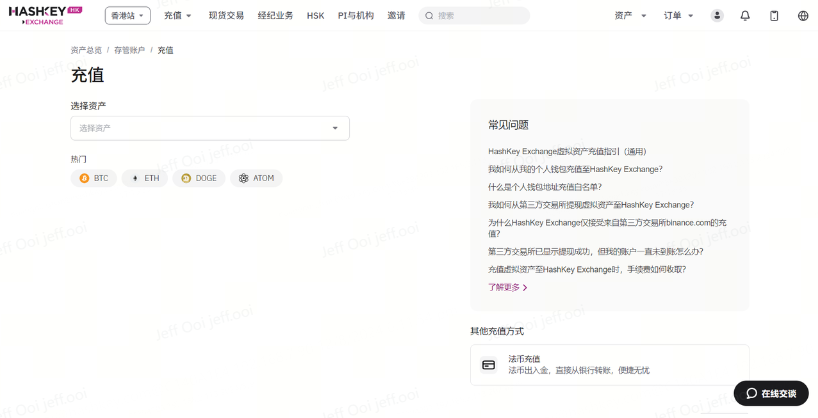This screenshot has height=418, width=818.
Task: Select the ETH hot asset chip
Action: point(145,178)
